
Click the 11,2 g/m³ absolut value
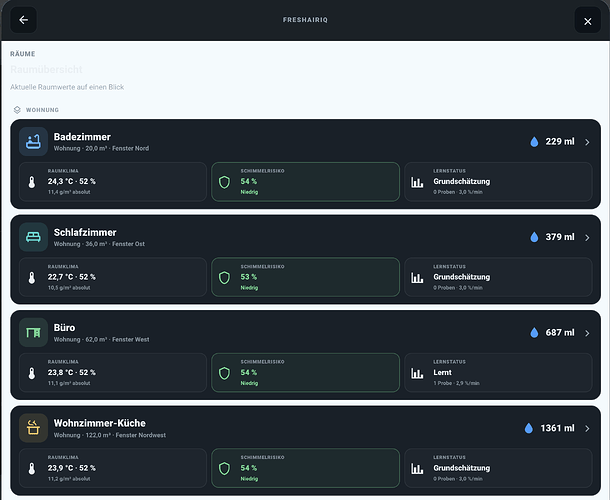tap(69, 479)
